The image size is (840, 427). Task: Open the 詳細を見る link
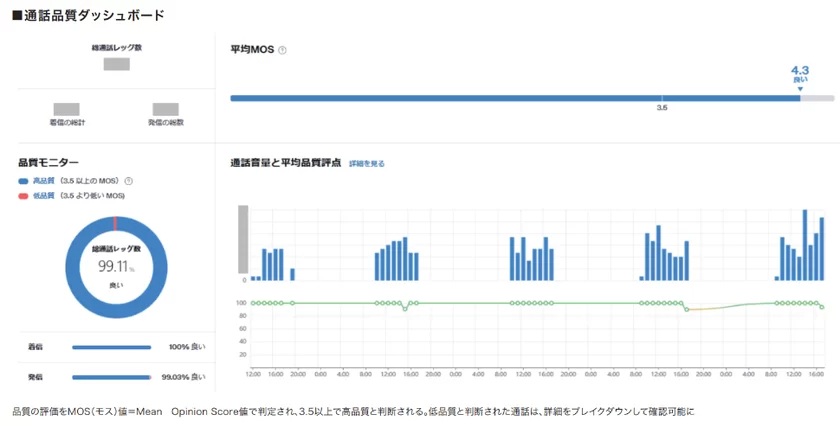pos(367,163)
